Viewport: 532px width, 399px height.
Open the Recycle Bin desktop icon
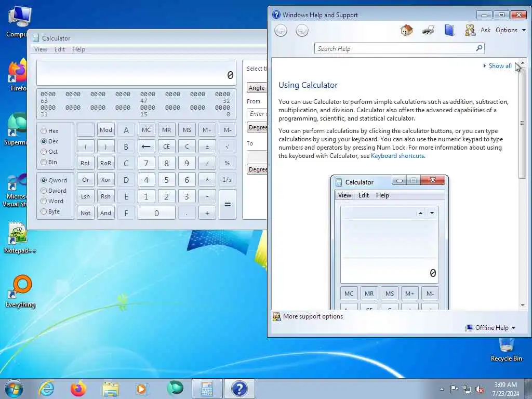point(506,350)
